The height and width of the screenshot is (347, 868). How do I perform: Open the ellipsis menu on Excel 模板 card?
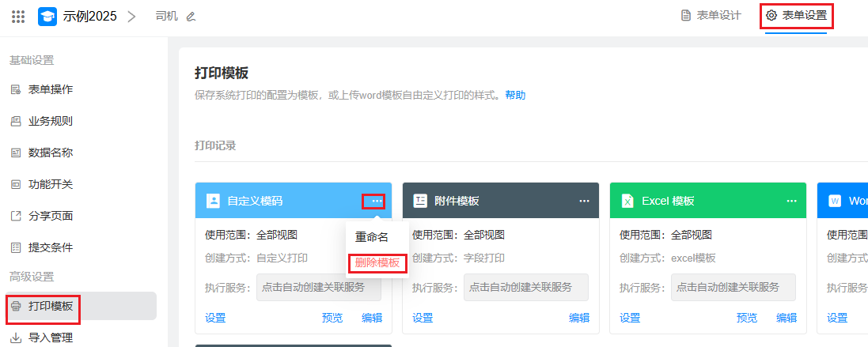click(x=791, y=201)
